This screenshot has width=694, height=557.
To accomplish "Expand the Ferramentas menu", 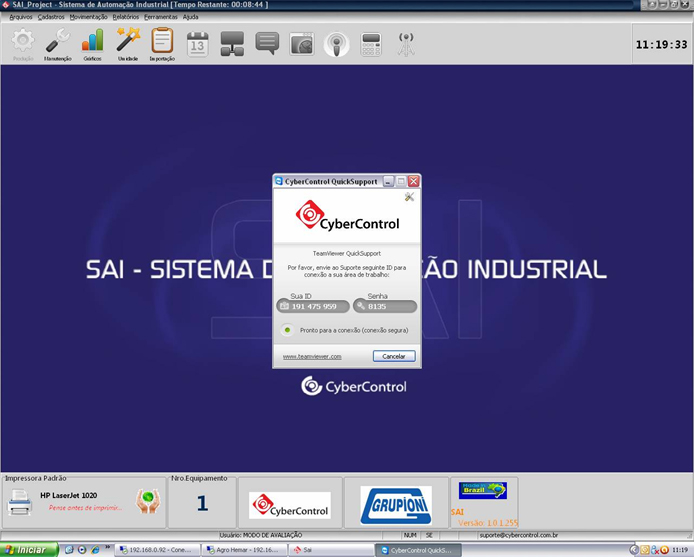I will pyautogui.click(x=161, y=17).
